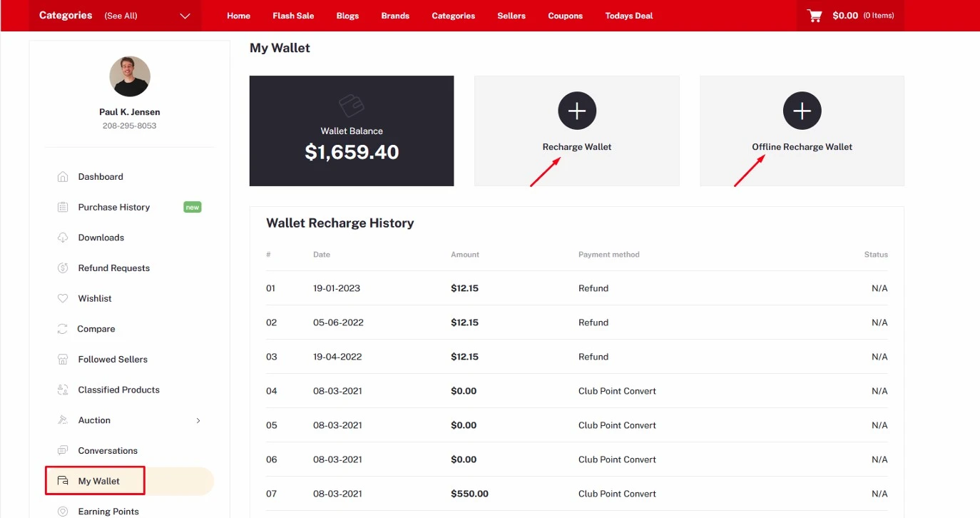Viewport: 980px width, 518px height.
Task: Click the plus icon for Offline Recharge Wallet
Action: [802, 111]
